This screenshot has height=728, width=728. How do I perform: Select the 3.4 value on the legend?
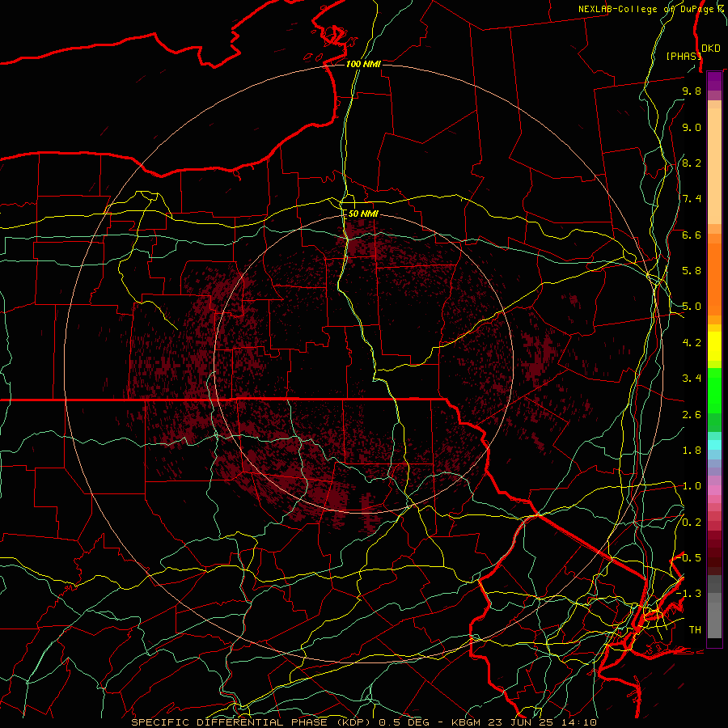coord(692,379)
